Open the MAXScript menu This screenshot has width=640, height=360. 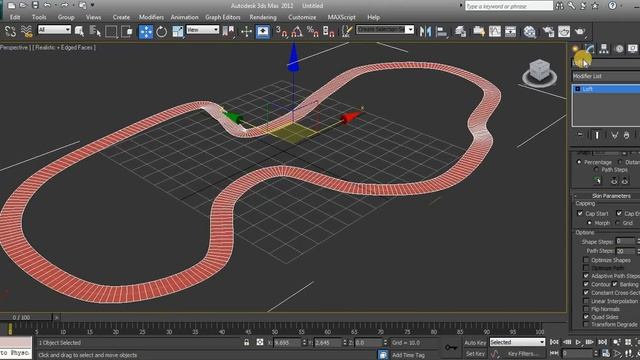click(x=341, y=17)
